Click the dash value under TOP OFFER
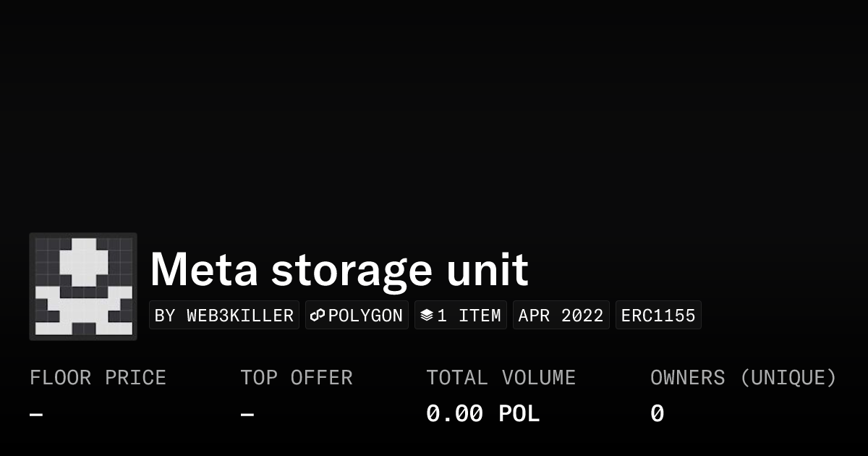Viewport: 868px width, 456px height. (x=247, y=414)
